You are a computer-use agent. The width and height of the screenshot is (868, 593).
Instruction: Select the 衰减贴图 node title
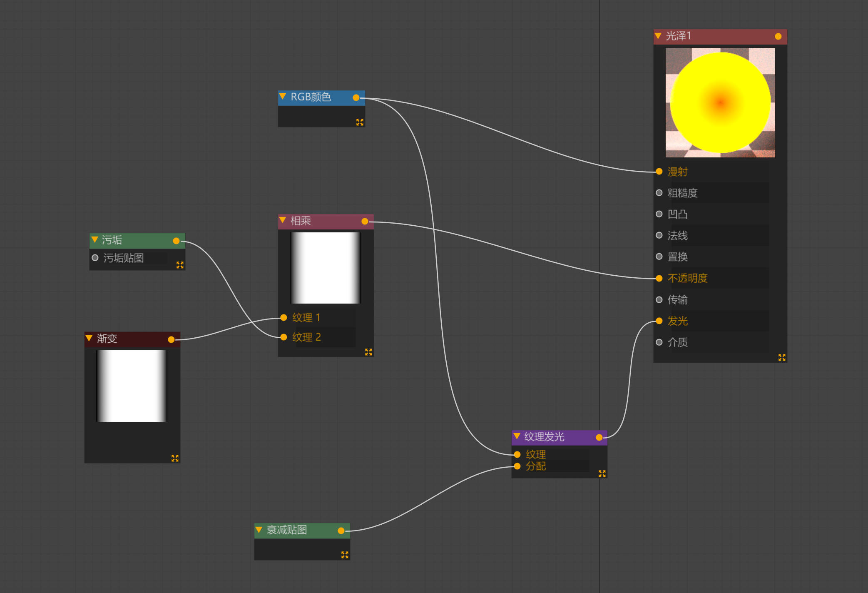[287, 530]
